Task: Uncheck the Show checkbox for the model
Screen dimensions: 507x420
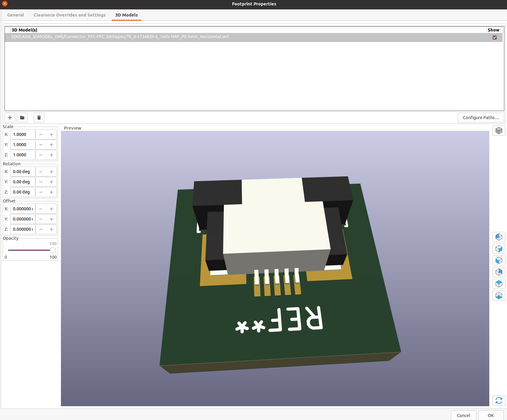Action: (494, 37)
